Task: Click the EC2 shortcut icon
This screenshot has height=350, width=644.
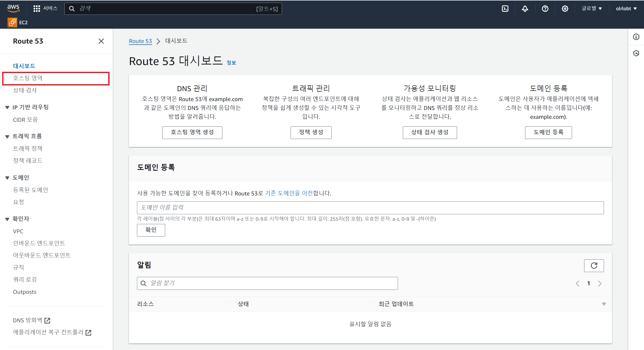Action: [x=12, y=23]
